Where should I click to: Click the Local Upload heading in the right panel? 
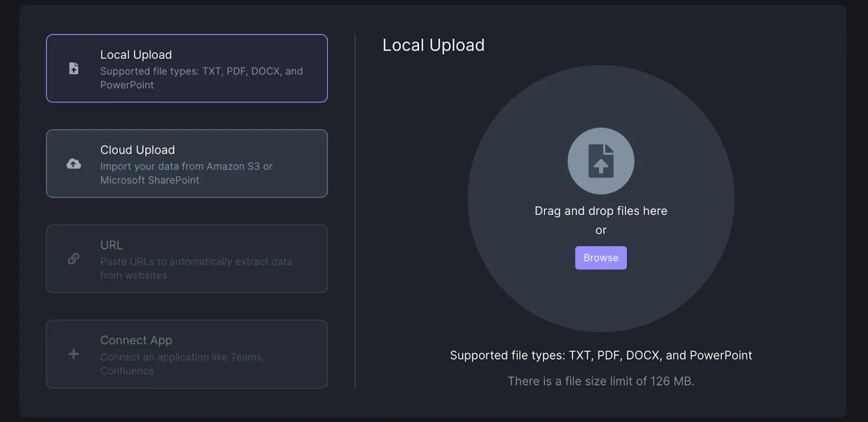pos(433,45)
